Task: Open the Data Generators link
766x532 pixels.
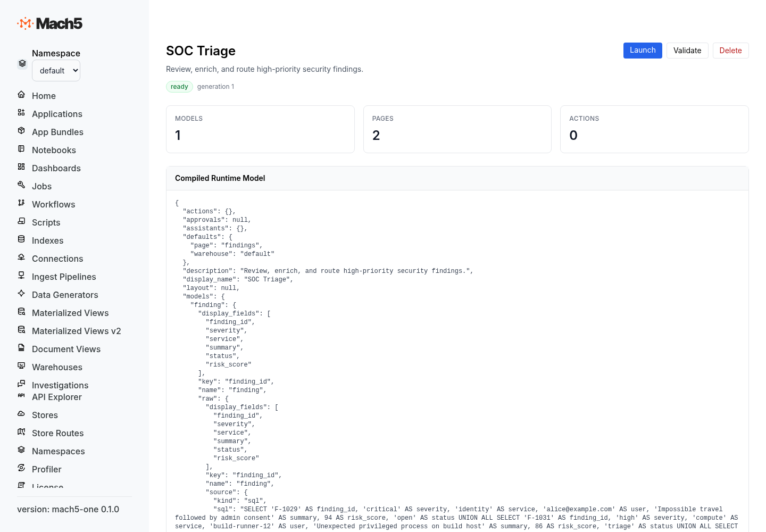Action: pyautogui.click(x=65, y=295)
